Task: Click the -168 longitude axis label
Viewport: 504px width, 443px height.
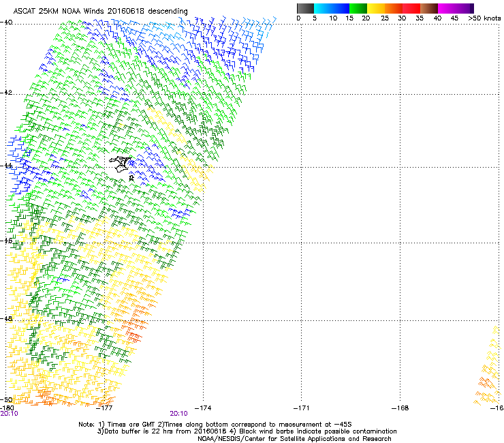Action: pyautogui.click(x=400, y=408)
